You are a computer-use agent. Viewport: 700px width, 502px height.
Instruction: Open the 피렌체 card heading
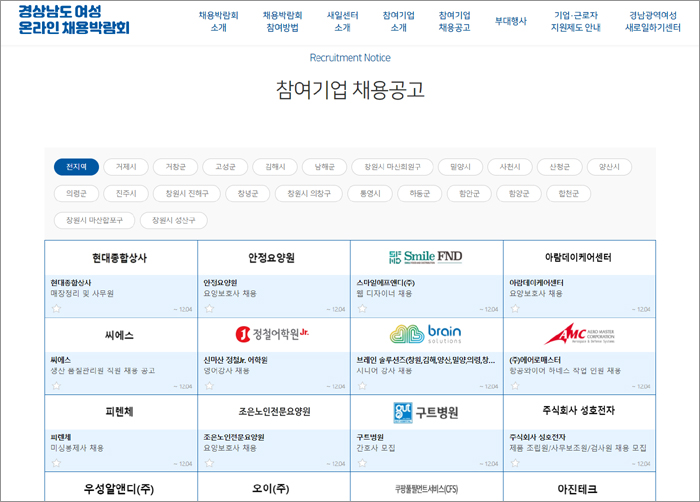[x=119, y=412]
